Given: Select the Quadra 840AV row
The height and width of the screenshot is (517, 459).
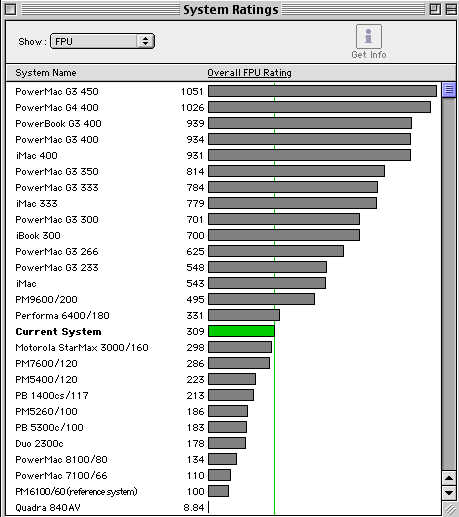Looking at the screenshot, I should pos(223,507).
